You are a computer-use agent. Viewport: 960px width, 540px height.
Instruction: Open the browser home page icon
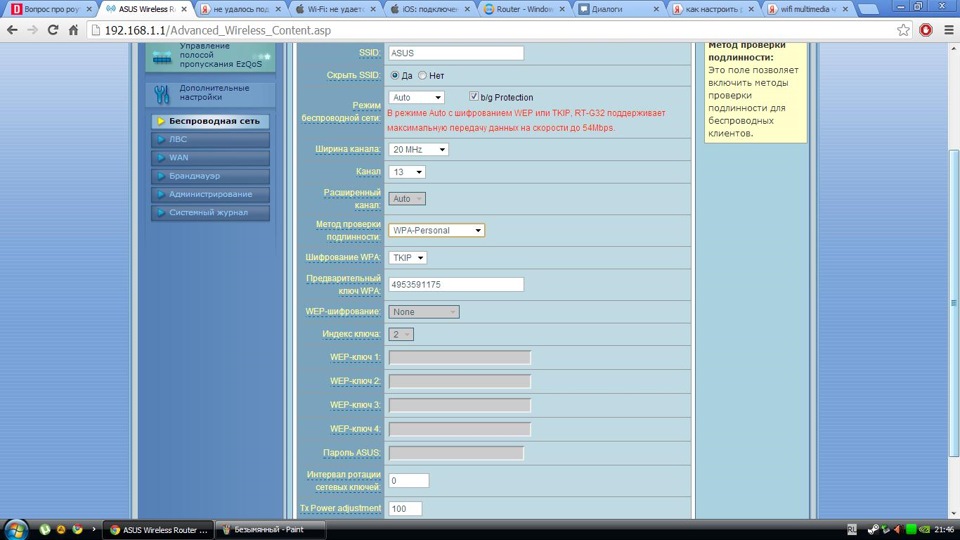coord(73,30)
